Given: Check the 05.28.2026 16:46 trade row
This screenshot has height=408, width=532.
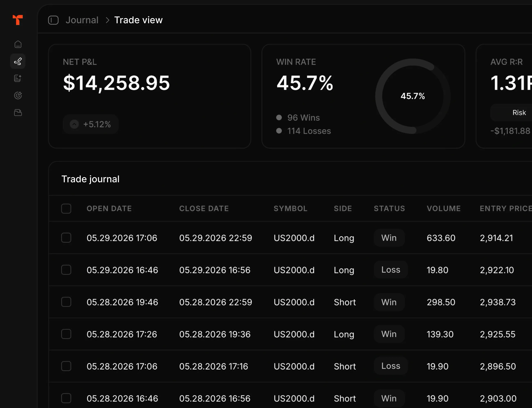Looking at the screenshot, I should pyautogui.click(x=66, y=398).
